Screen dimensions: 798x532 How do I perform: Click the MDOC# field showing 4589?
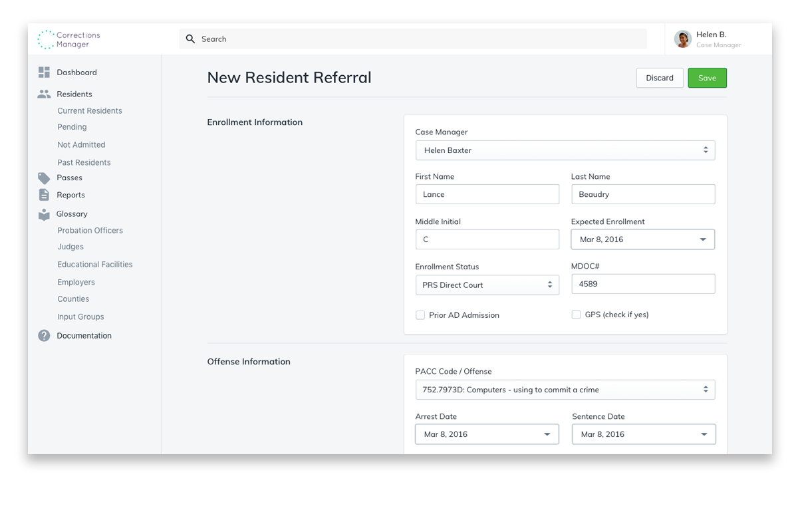pos(643,284)
